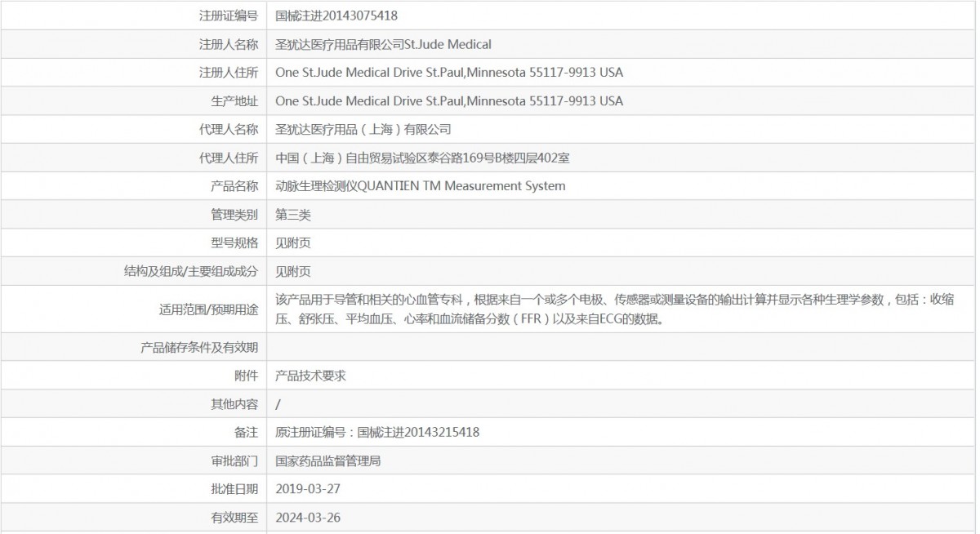Select the intended use description paragraph

pos(615,309)
